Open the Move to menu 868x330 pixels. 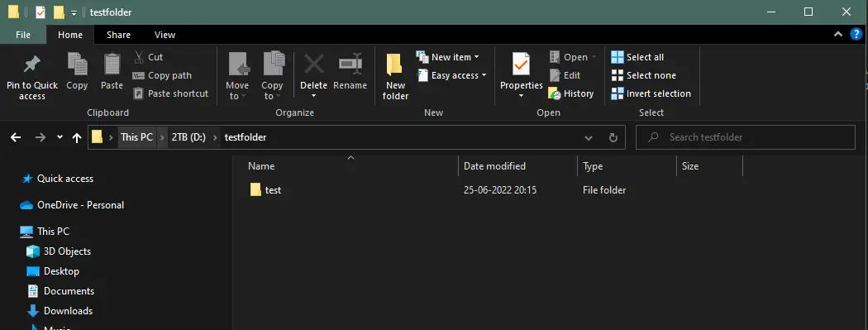[x=237, y=76]
